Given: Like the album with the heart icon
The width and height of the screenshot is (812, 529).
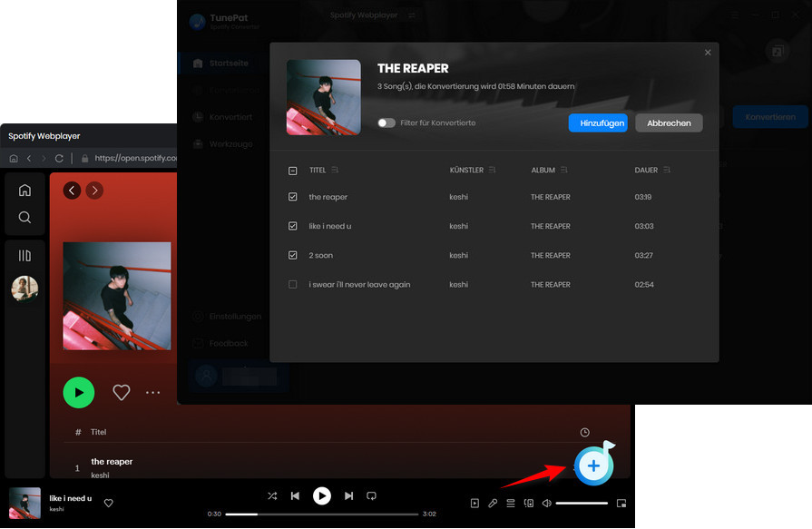Looking at the screenshot, I should (x=122, y=392).
